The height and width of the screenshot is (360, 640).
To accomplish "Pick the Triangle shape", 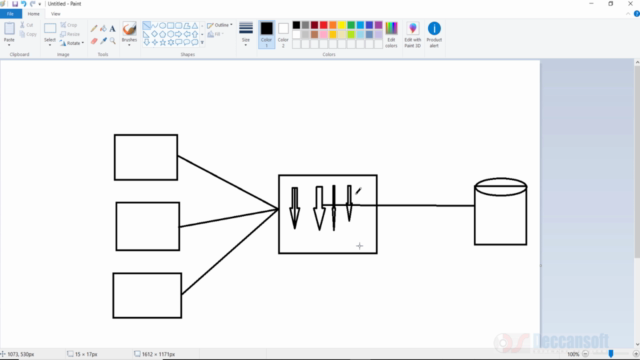I will point(195,26).
